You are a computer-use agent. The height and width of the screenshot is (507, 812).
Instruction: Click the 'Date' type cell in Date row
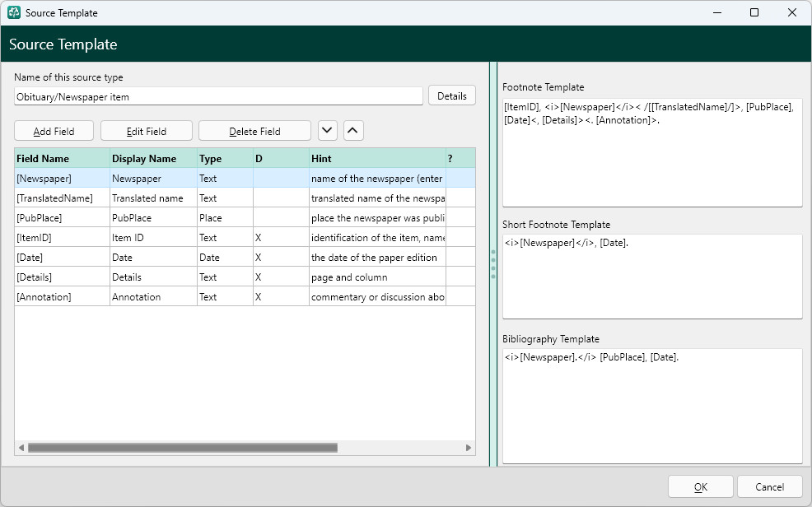click(x=225, y=257)
